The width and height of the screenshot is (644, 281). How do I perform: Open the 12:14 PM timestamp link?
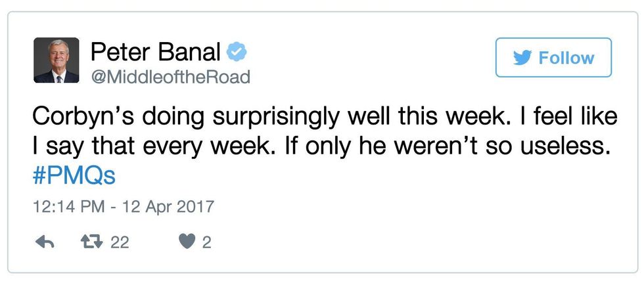[x=65, y=207]
